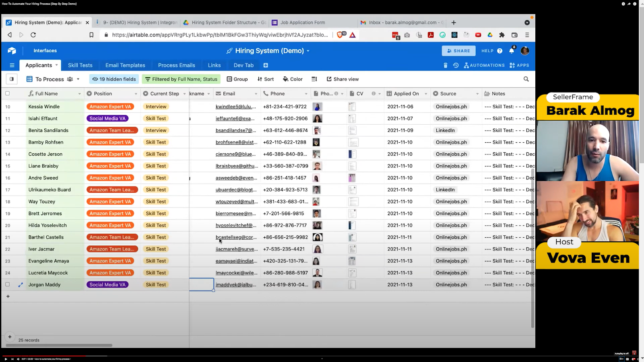Screen dimensions: 644x362
Task: Open the browser extensions puzzle icon
Action: (x=502, y=35)
